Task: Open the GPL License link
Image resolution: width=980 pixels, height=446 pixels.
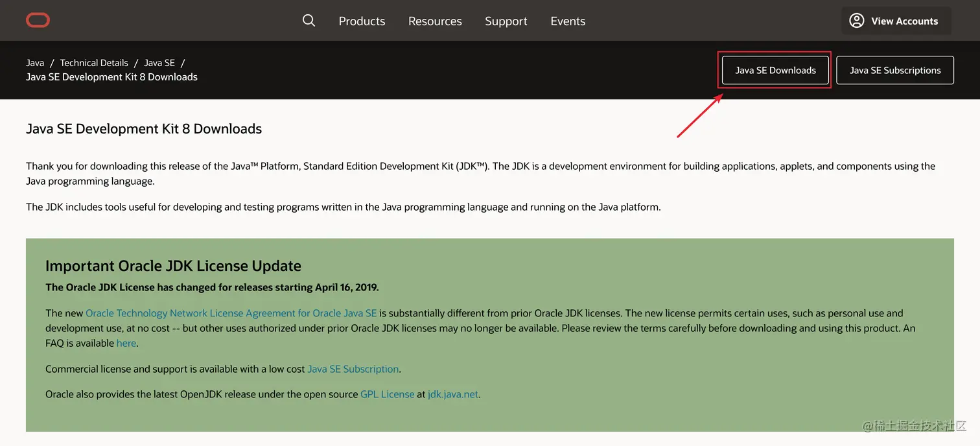Action: click(x=387, y=394)
